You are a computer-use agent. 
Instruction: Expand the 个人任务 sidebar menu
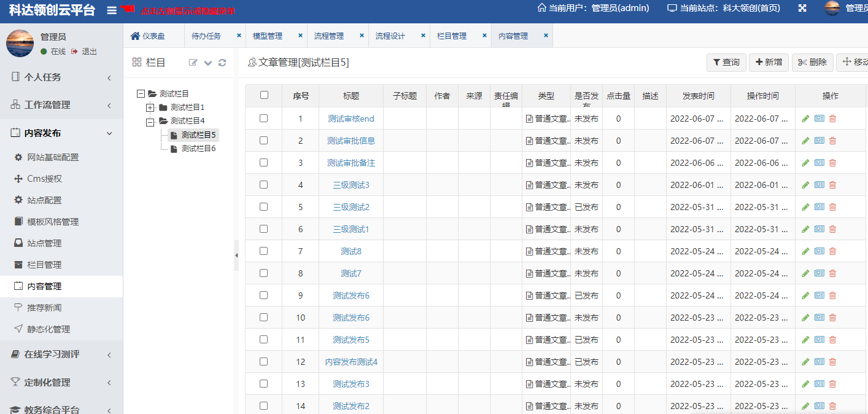click(x=61, y=77)
